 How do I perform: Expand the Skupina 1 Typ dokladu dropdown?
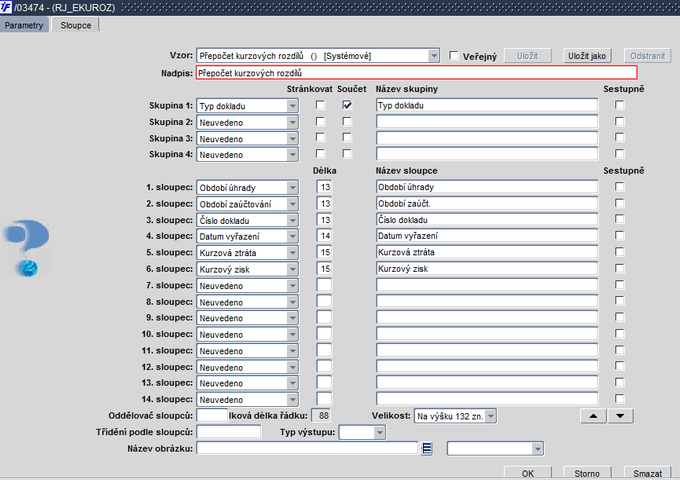(292, 105)
